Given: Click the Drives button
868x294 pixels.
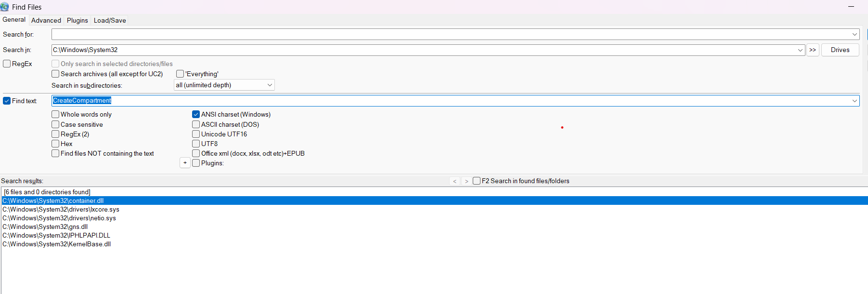Looking at the screenshot, I should coord(840,50).
